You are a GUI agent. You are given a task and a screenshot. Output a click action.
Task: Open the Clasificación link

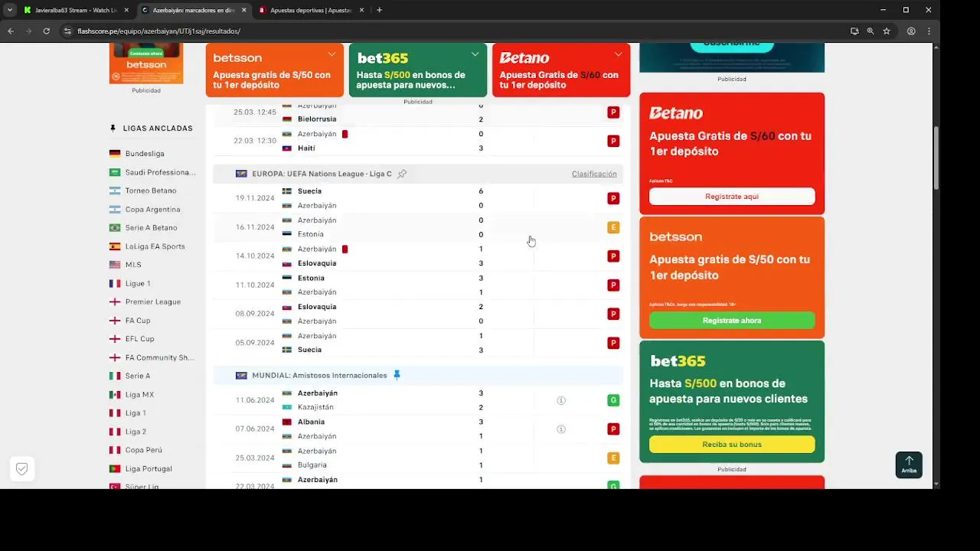[x=594, y=174]
